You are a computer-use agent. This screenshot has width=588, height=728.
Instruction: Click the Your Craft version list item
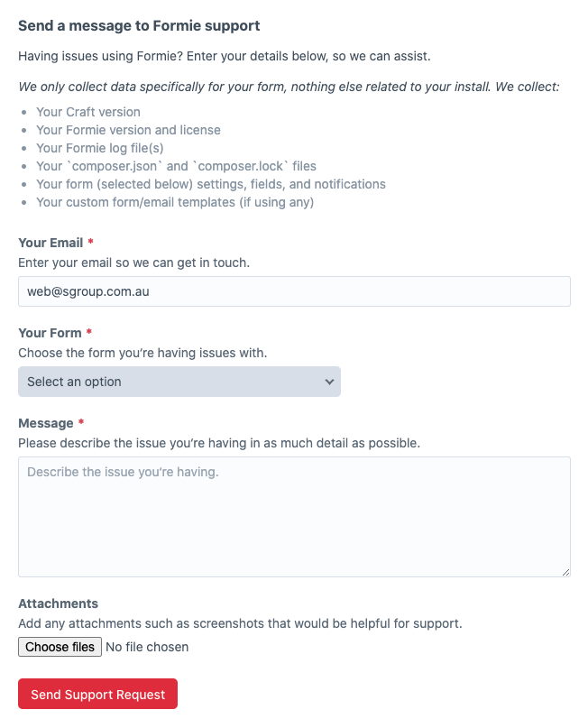(88, 112)
